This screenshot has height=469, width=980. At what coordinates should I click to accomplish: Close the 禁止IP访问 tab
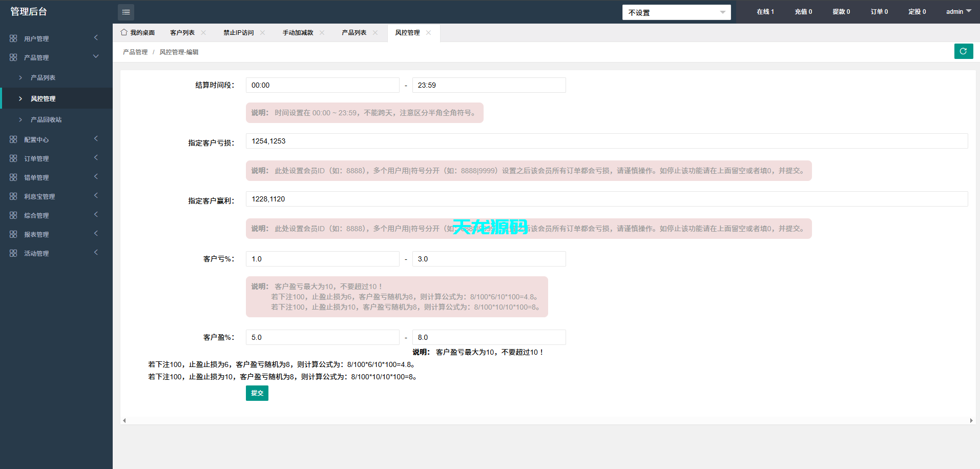pos(263,32)
